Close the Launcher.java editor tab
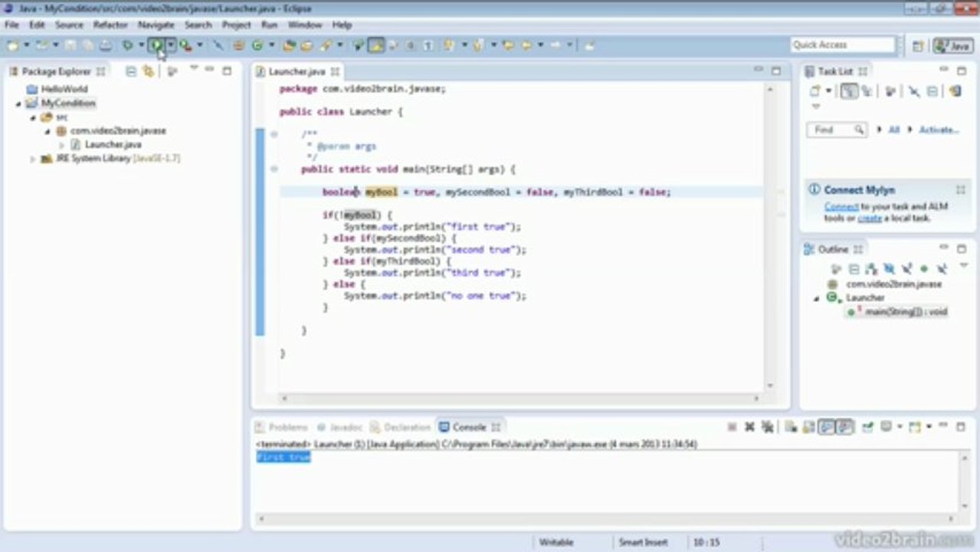 [335, 71]
